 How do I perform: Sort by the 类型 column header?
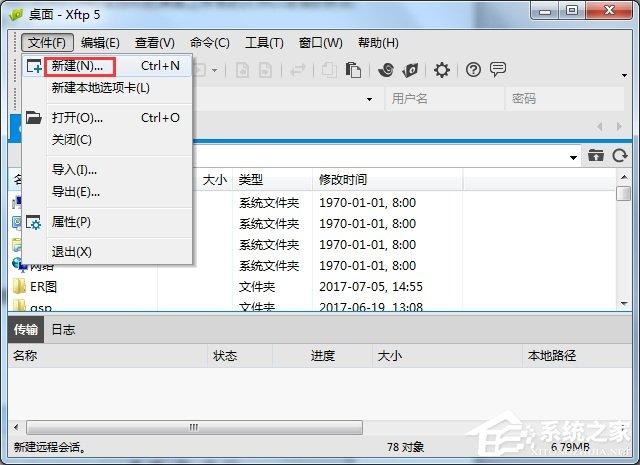272,180
